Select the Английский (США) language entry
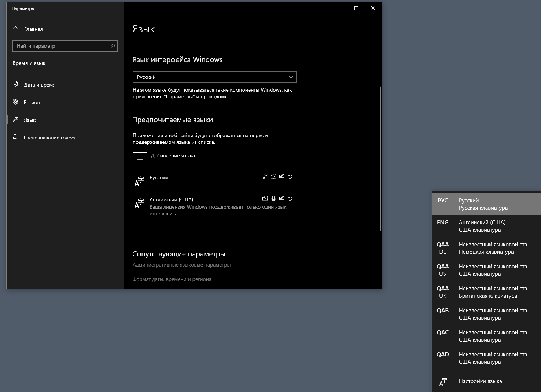The width and height of the screenshot is (541, 392). point(214,206)
